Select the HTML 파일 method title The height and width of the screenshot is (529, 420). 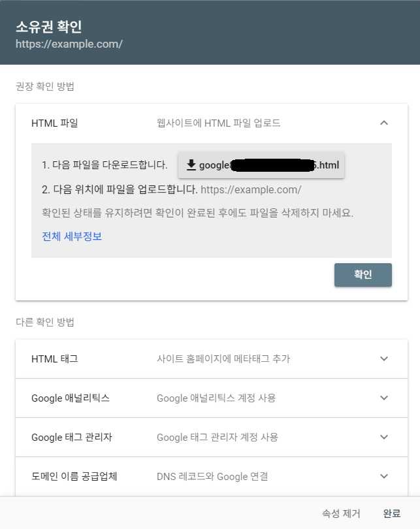[x=55, y=123]
